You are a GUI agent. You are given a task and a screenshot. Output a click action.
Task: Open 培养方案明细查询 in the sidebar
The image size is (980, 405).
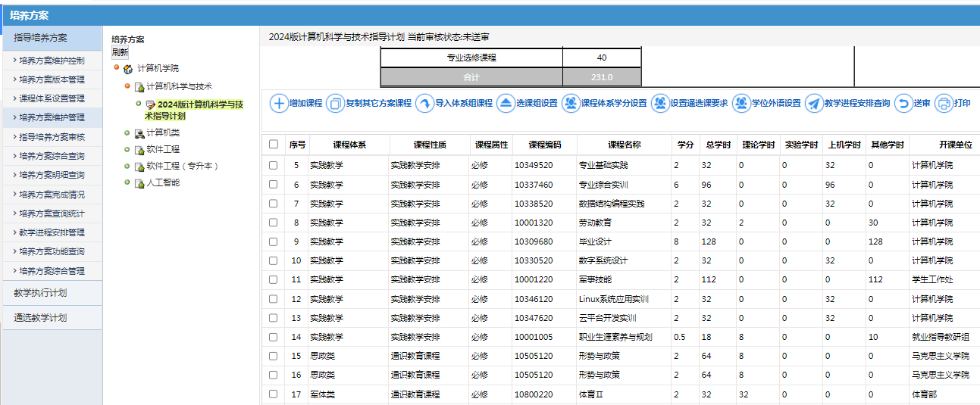point(52,175)
